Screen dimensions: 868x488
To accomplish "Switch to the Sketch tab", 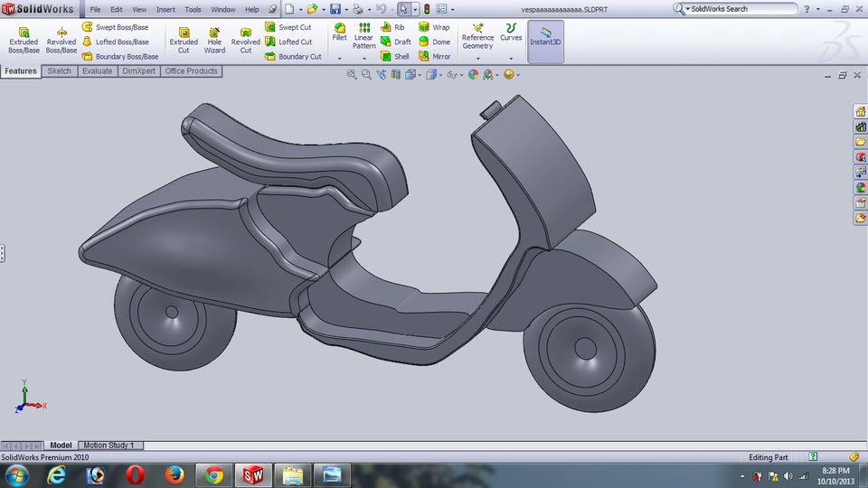I will point(60,70).
